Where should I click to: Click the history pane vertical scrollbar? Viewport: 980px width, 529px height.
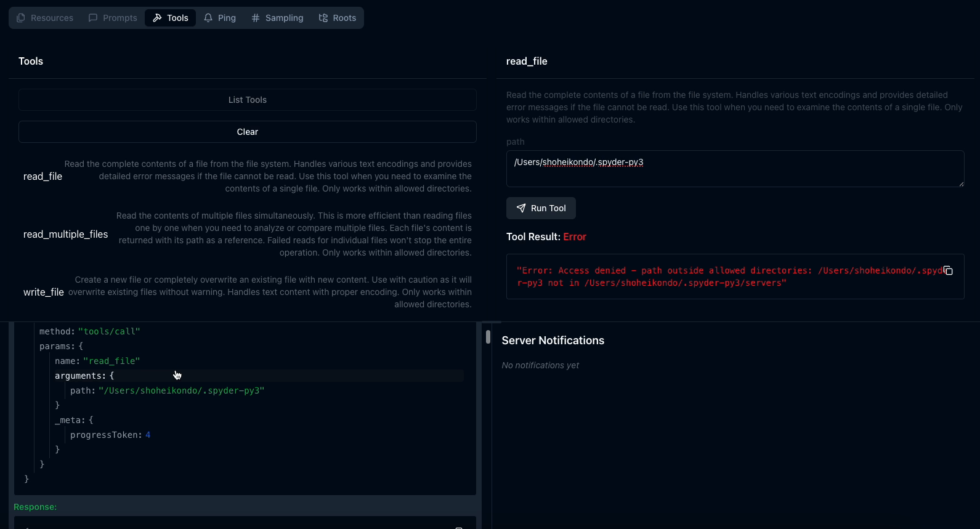pyautogui.click(x=488, y=337)
